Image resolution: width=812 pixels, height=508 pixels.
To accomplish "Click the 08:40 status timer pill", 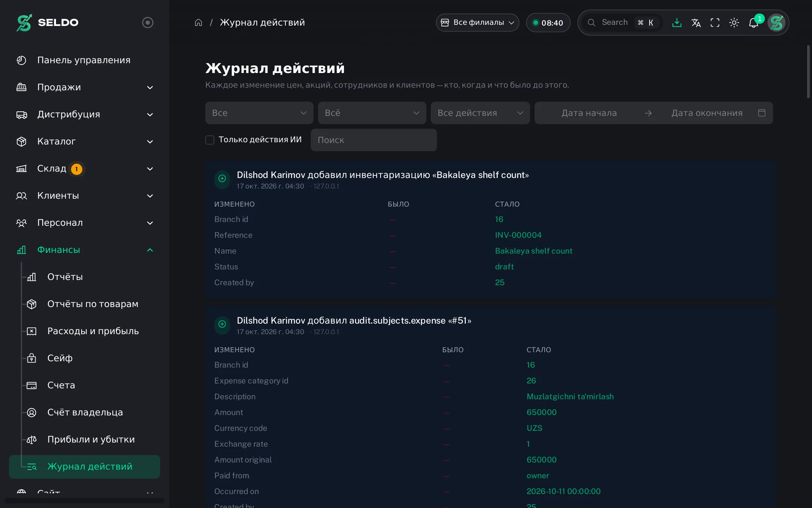I will tap(548, 23).
